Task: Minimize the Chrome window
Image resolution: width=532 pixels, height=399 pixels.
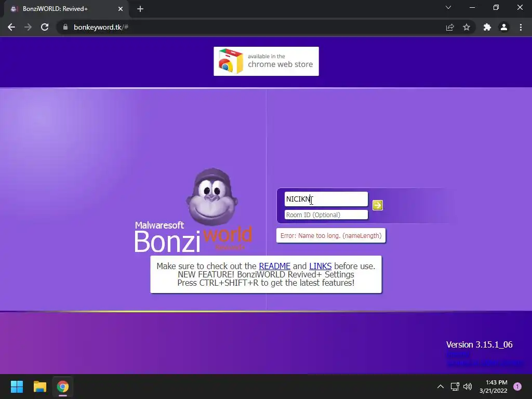Action: pos(472,7)
